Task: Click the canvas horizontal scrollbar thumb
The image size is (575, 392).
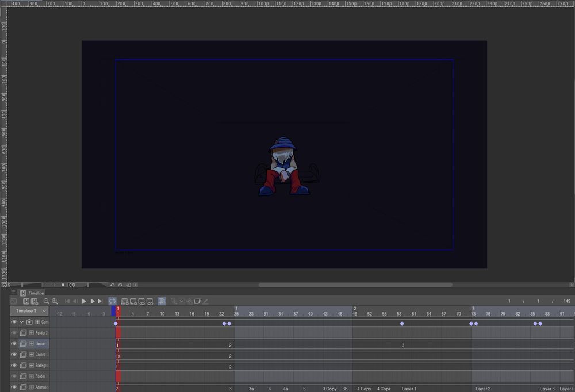Action: click(x=355, y=285)
